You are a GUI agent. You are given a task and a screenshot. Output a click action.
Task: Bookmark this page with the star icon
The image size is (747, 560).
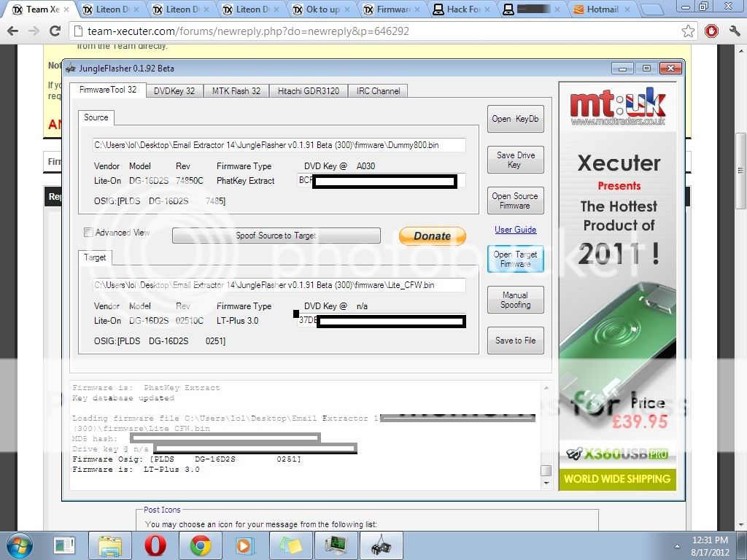click(x=688, y=31)
